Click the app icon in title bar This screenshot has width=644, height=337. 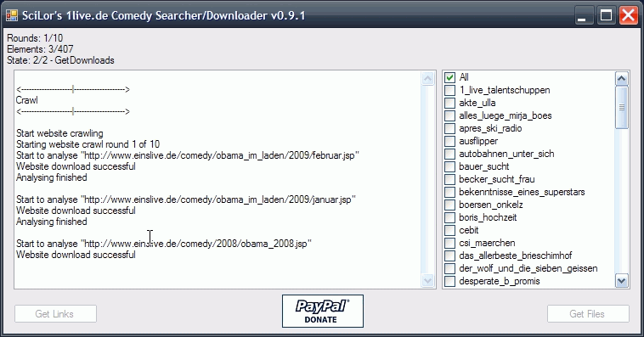(x=12, y=15)
